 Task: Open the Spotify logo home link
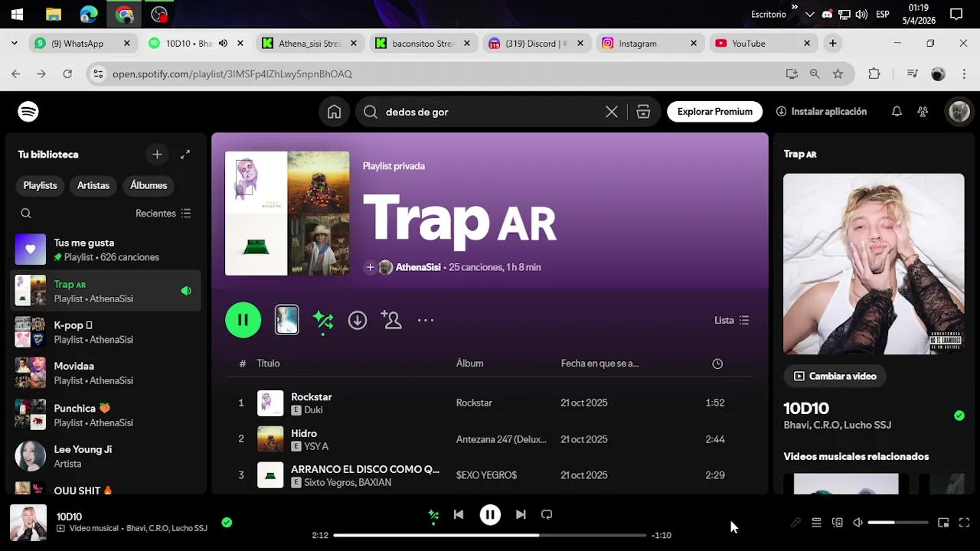click(28, 112)
